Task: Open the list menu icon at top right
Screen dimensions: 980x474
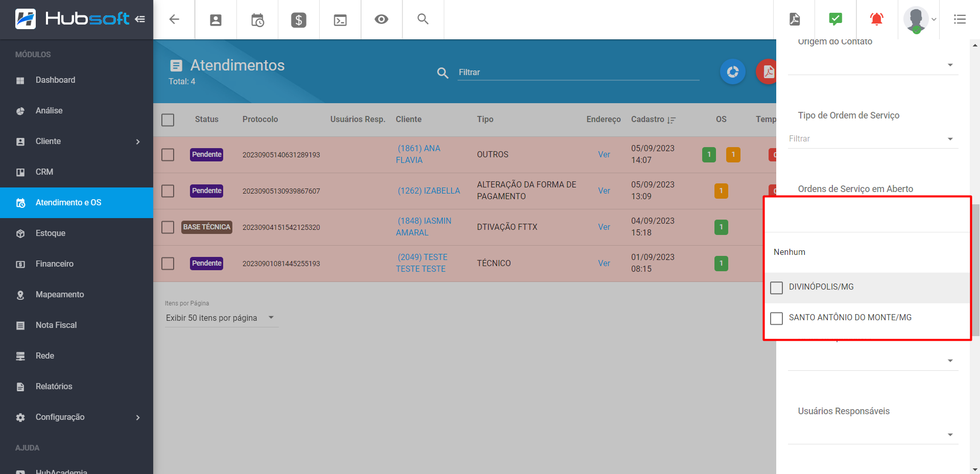Action: tap(960, 19)
